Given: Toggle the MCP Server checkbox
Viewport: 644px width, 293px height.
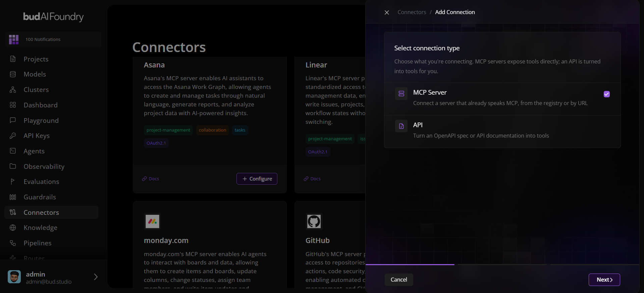Looking at the screenshot, I should coord(607,94).
